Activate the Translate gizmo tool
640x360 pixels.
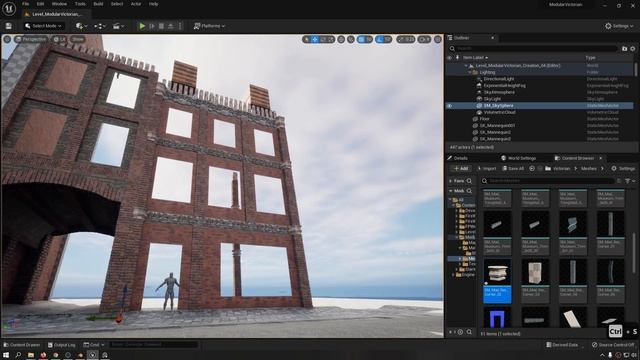coord(315,40)
